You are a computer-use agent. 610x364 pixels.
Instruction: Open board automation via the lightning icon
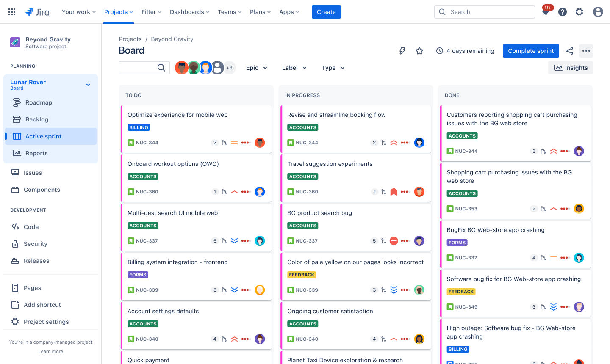pos(402,50)
